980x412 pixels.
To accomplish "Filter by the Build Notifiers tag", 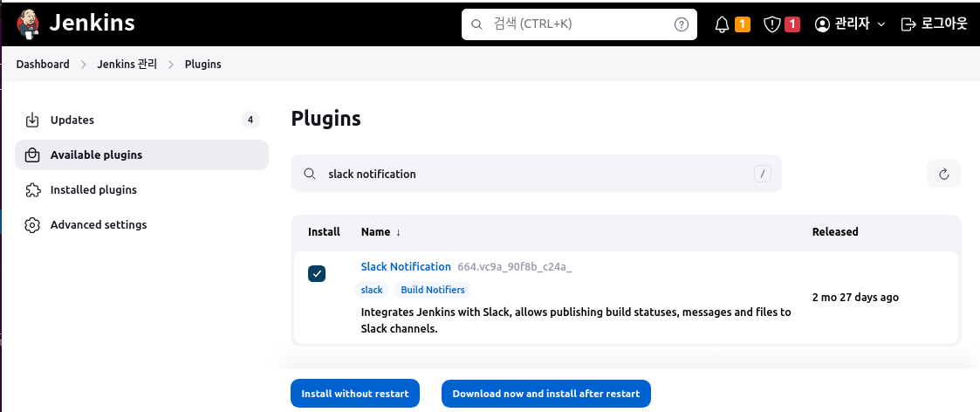I will pos(433,290).
